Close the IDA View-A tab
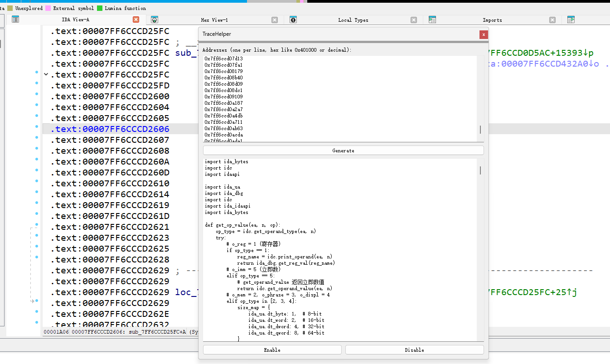The width and height of the screenshot is (610, 364). pyautogui.click(x=136, y=19)
